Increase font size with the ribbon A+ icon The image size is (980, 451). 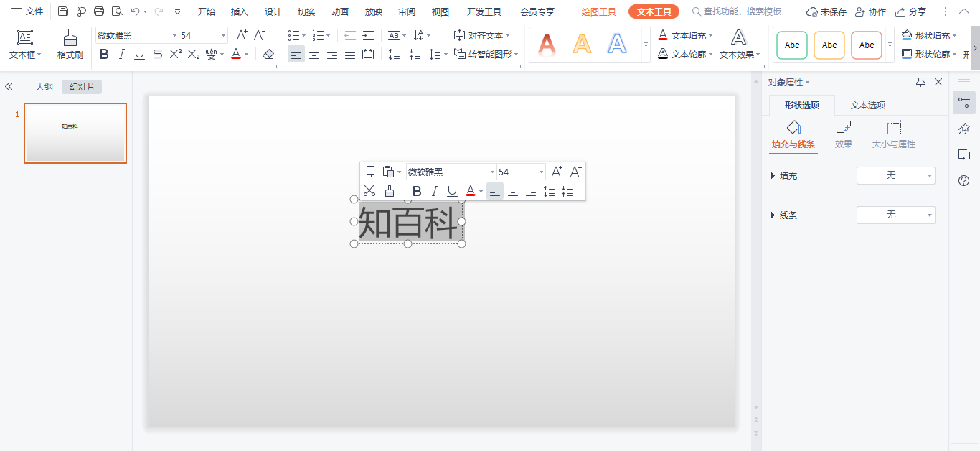(242, 35)
